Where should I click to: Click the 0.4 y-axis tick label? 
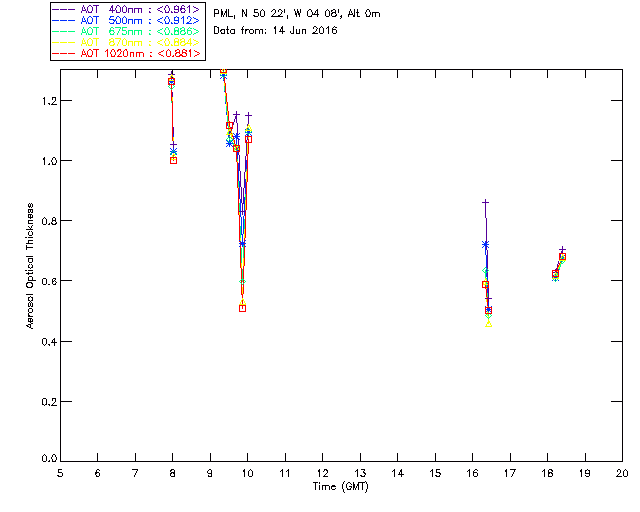[49, 341]
